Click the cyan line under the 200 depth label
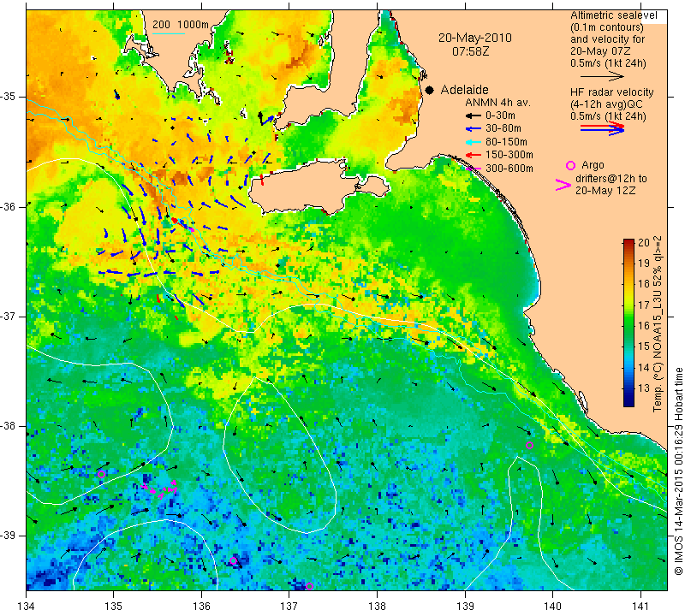685x616 pixels. tap(169, 33)
